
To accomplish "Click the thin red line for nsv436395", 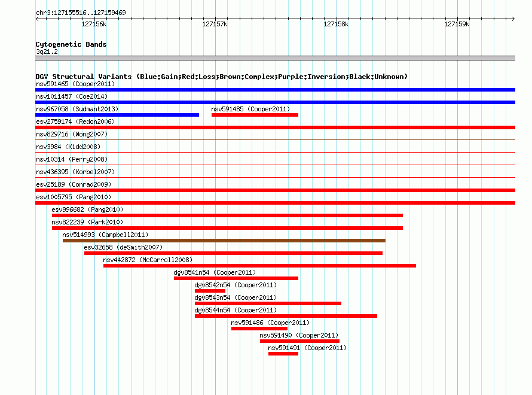I will pos(275,177).
